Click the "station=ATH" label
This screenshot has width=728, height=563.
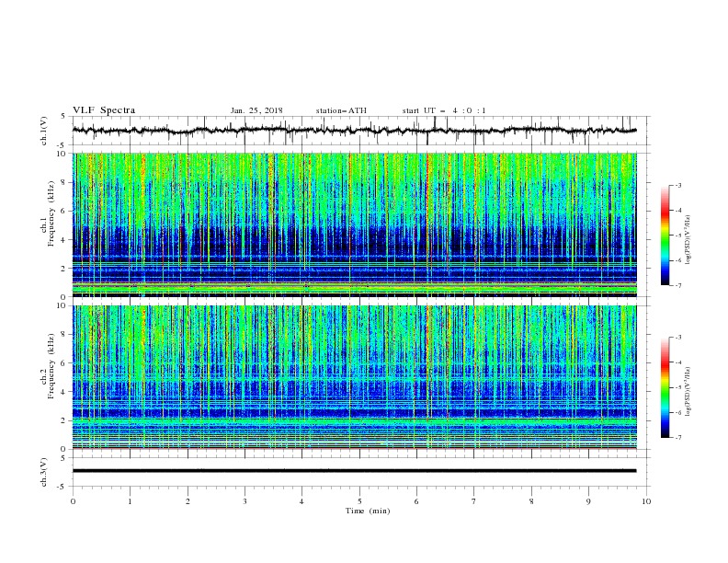341,110
